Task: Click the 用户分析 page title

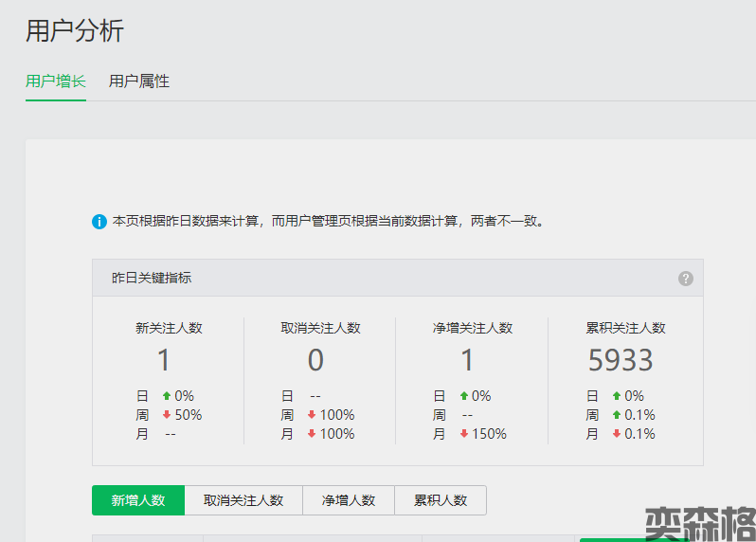Action: [x=75, y=31]
